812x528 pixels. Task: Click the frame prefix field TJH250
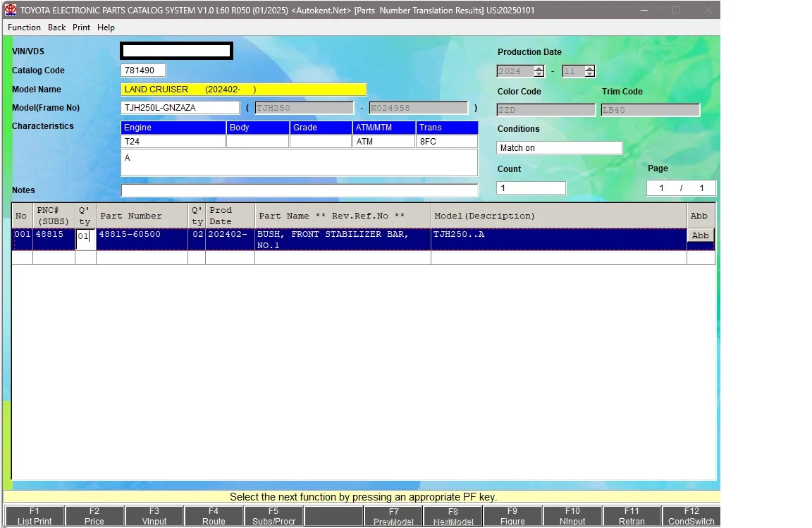click(x=304, y=108)
